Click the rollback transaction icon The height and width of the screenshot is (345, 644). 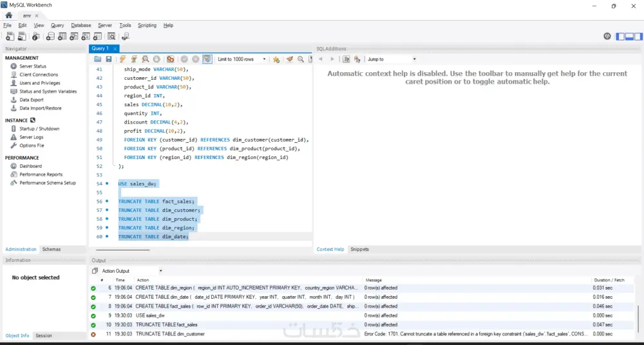196,59
